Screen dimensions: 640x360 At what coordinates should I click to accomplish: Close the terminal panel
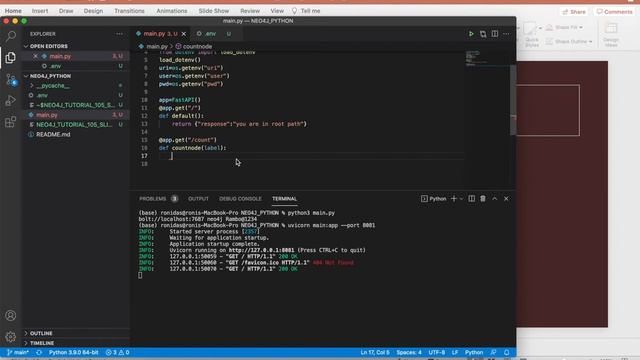pyautogui.click(x=506, y=199)
